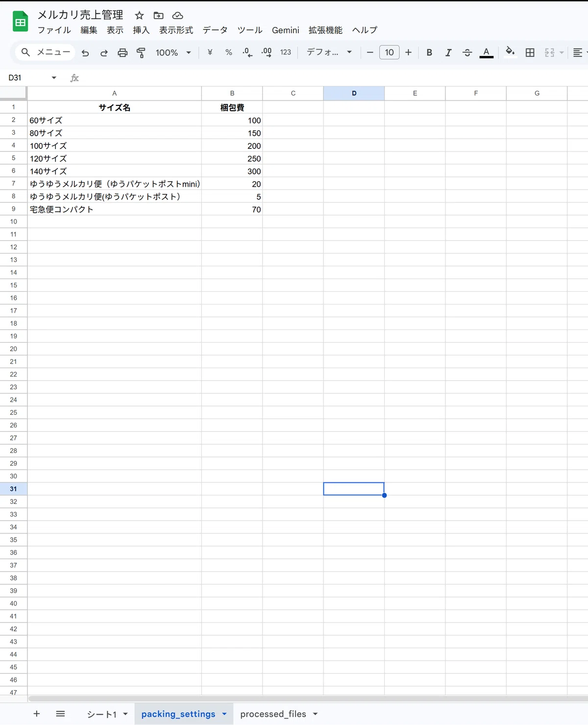Viewport: 588px width, 725px height.
Task: Open the all sheets list
Action: click(60, 714)
